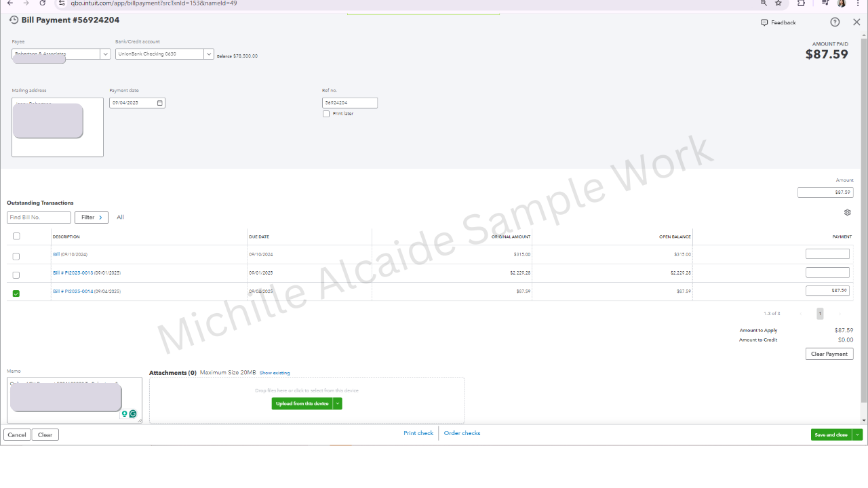The image size is (868, 488).
Task: Click the payment field for Bill (09/10/2024)
Action: [827, 253]
